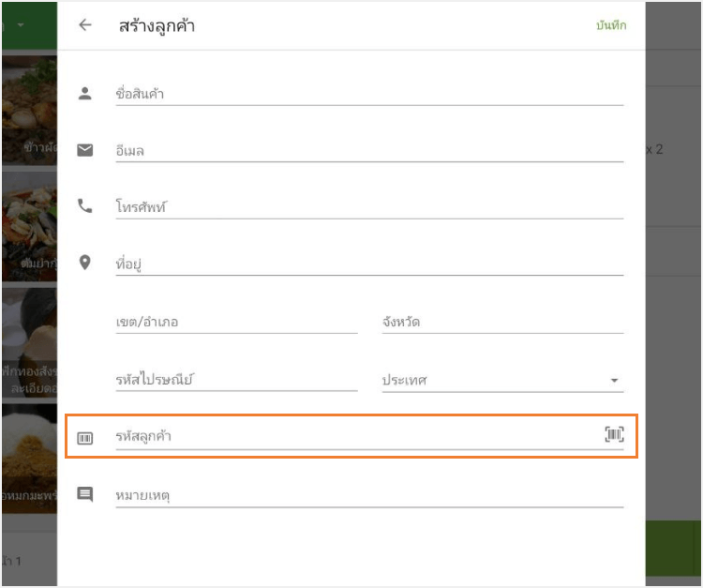Screen dimensions: 703x588
Task: Click into the อีเมล email field
Action: click(x=369, y=151)
